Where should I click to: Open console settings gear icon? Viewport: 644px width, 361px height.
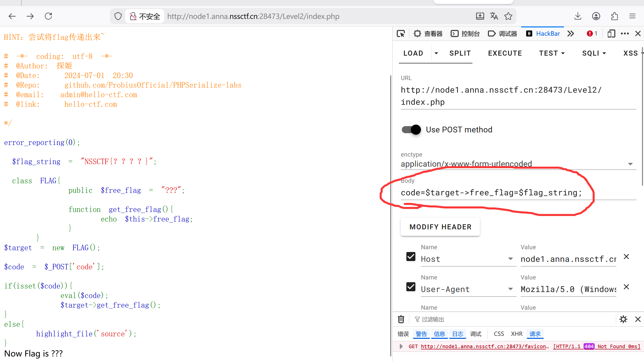tap(623, 319)
